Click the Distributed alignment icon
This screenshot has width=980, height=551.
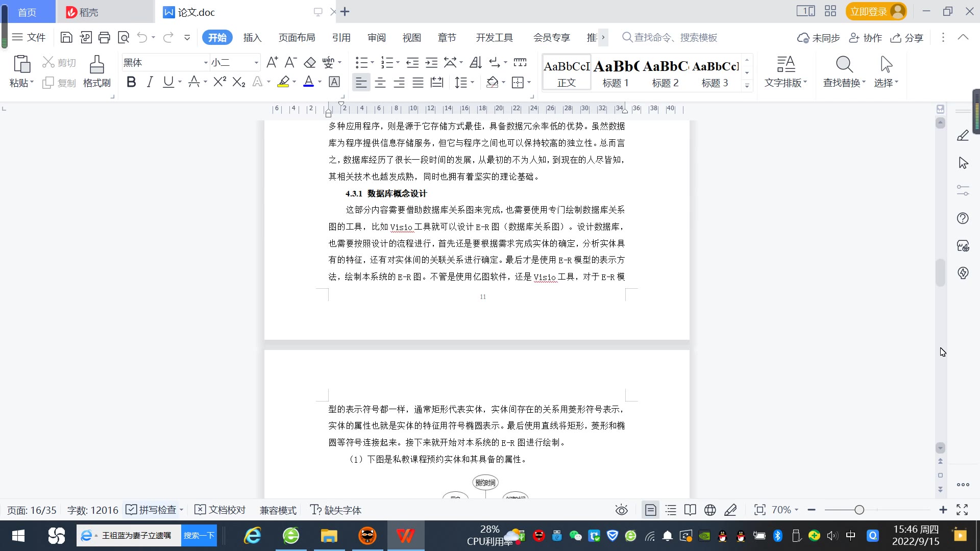(x=437, y=82)
